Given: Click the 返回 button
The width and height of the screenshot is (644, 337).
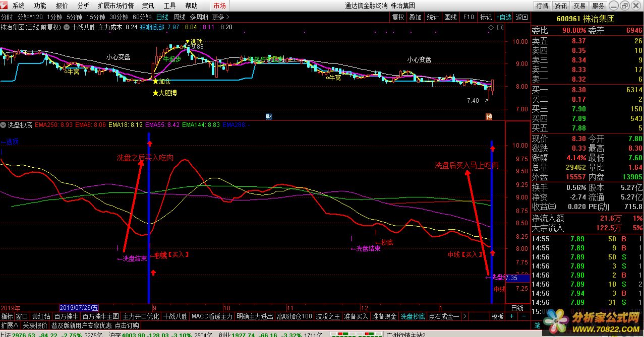Looking at the screenshot, I should pyautogui.click(x=522, y=17).
